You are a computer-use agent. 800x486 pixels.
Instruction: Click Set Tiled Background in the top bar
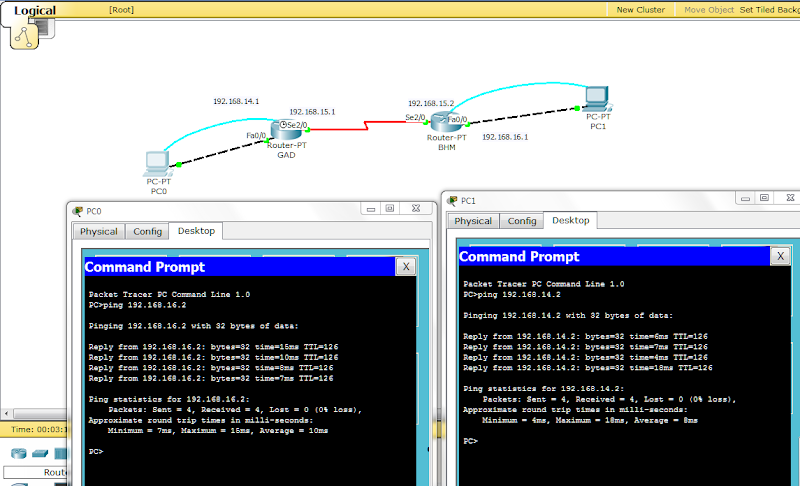[x=769, y=10]
